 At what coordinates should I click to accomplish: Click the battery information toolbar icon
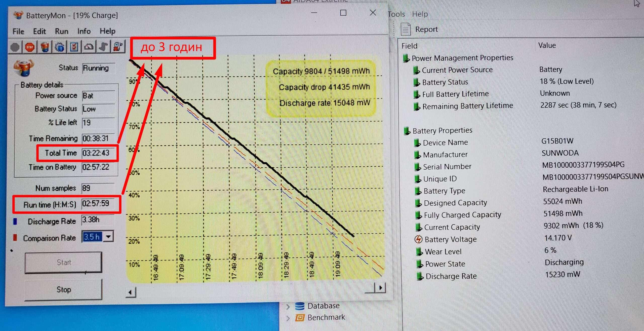pos(45,47)
